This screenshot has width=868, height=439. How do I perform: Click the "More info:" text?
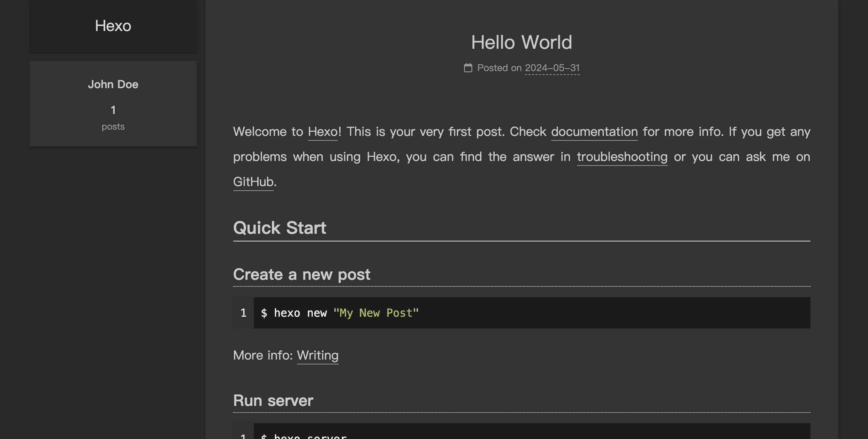point(263,355)
